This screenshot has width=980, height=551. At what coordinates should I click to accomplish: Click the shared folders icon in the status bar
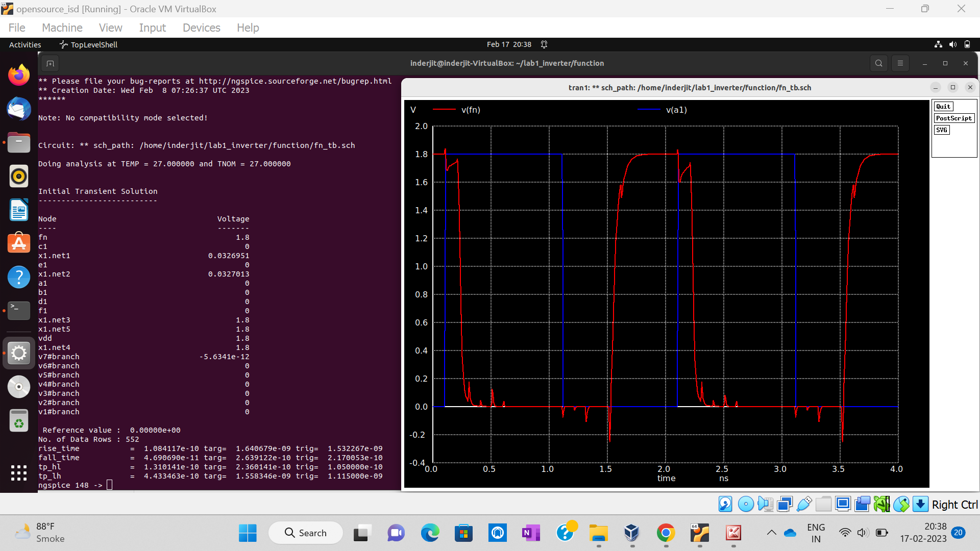coord(823,504)
